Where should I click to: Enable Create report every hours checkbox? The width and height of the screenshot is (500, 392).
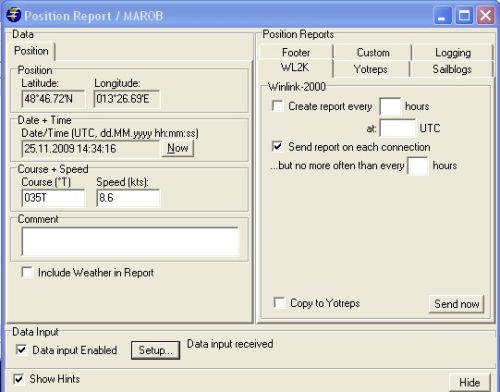277,106
